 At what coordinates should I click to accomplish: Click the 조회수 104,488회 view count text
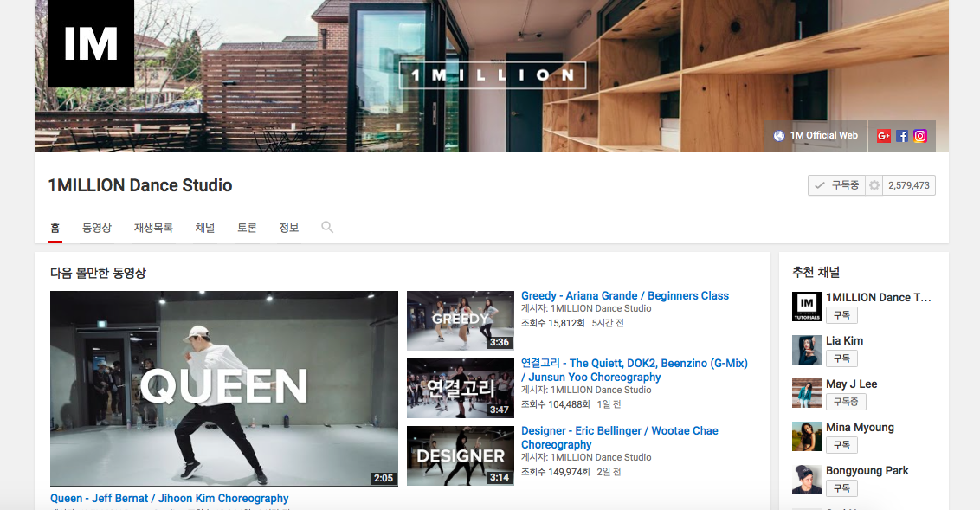556,404
